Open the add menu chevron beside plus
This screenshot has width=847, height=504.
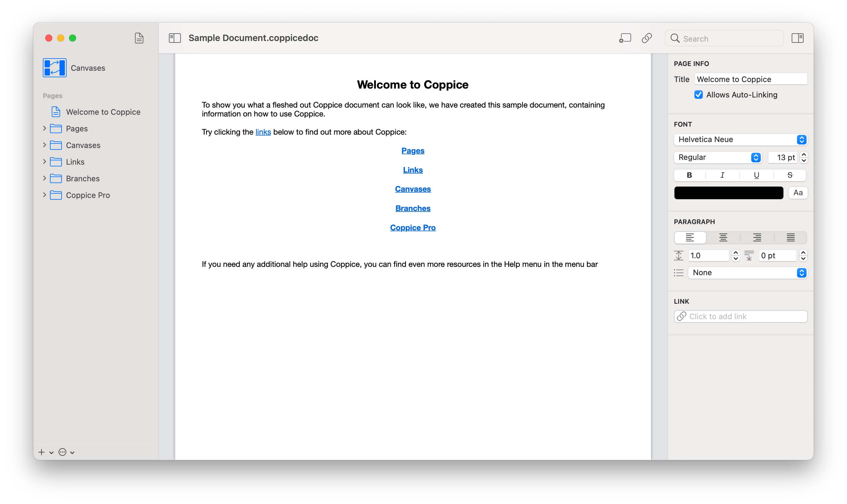coord(51,452)
